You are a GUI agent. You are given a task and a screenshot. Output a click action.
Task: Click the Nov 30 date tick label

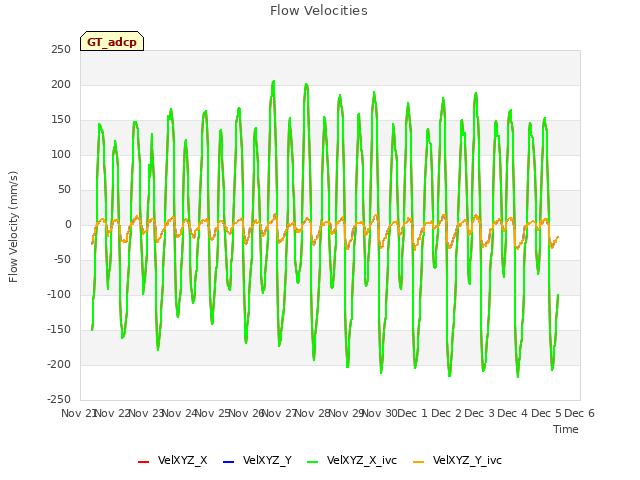pos(380,413)
